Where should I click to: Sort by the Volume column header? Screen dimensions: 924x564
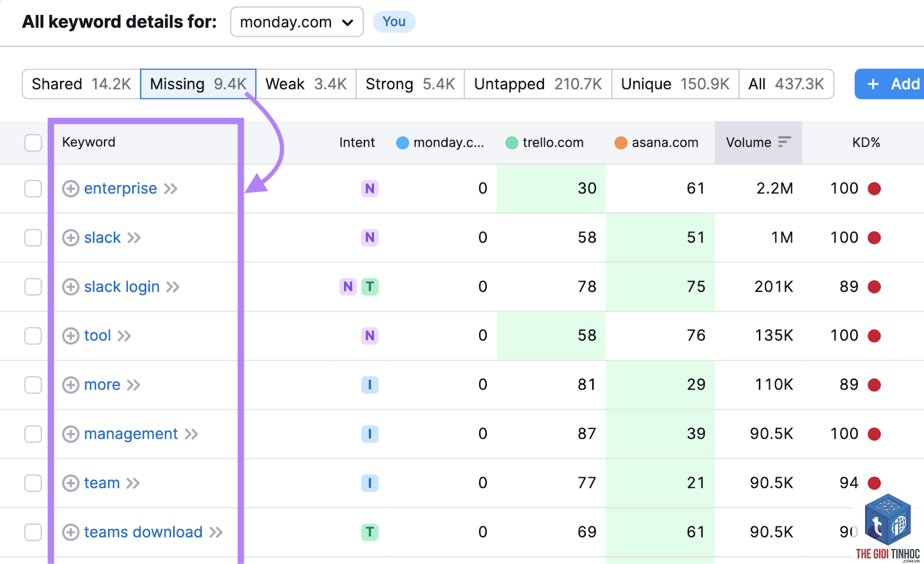758,143
